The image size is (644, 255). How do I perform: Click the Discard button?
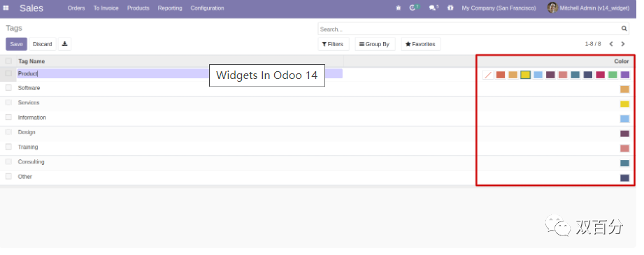tap(42, 44)
